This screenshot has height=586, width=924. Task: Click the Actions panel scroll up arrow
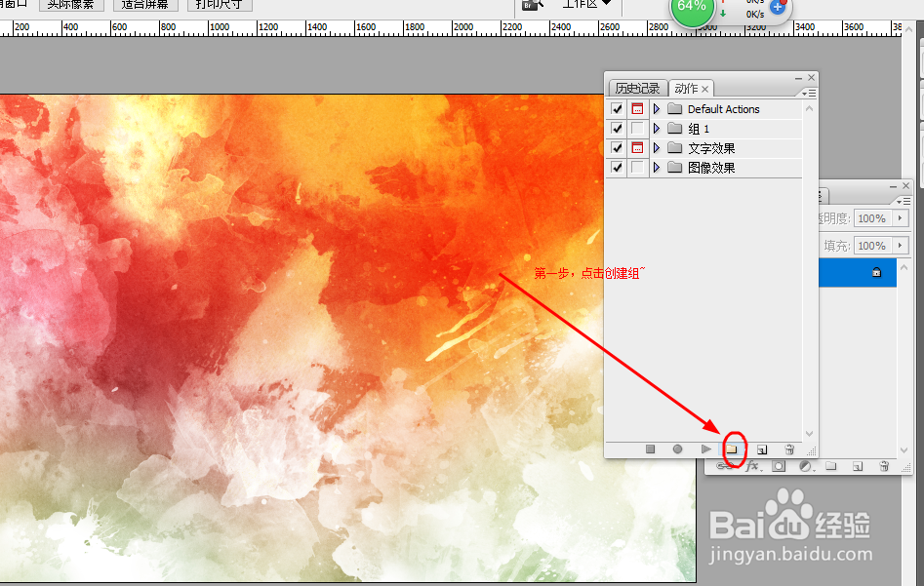coord(809,108)
